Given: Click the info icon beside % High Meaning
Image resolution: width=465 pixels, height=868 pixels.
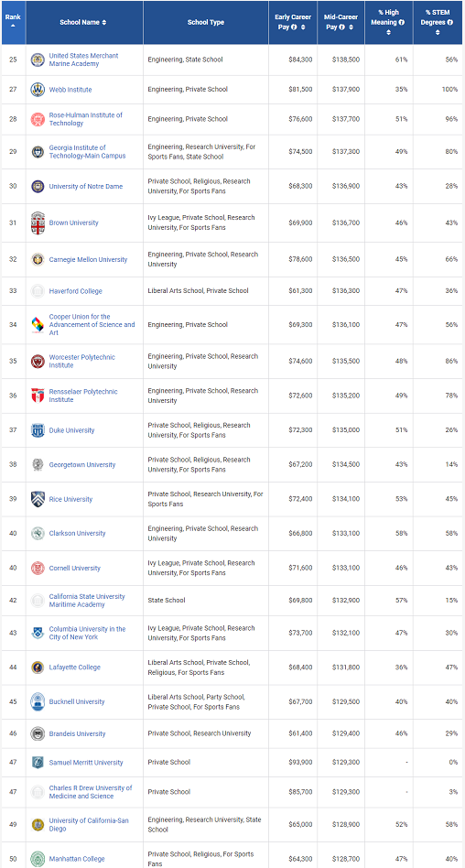Looking at the screenshot, I should coord(401,23).
